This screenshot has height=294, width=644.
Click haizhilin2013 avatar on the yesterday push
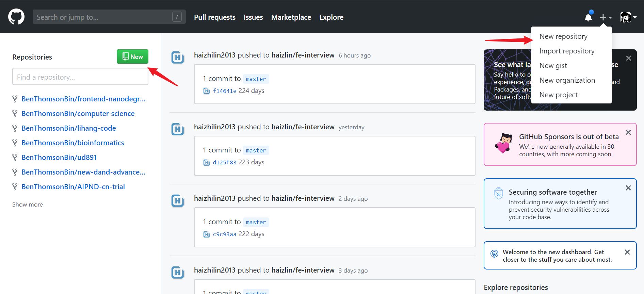click(x=178, y=129)
